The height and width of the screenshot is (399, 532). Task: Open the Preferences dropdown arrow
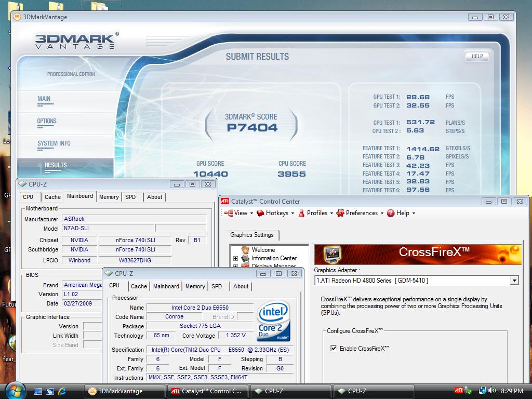[382, 214]
